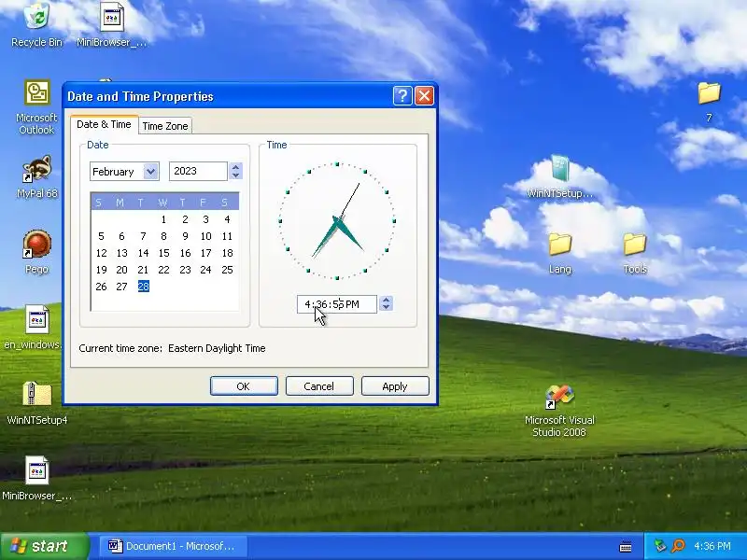The width and height of the screenshot is (747, 560).
Task: Open the February month dropdown
Action: pyautogui.click(x=150, y=172)
